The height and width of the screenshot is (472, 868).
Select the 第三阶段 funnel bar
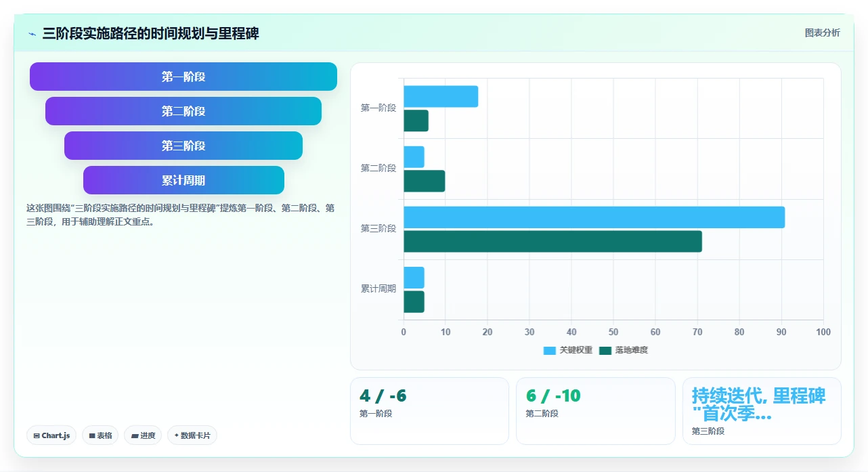[183, 146]
